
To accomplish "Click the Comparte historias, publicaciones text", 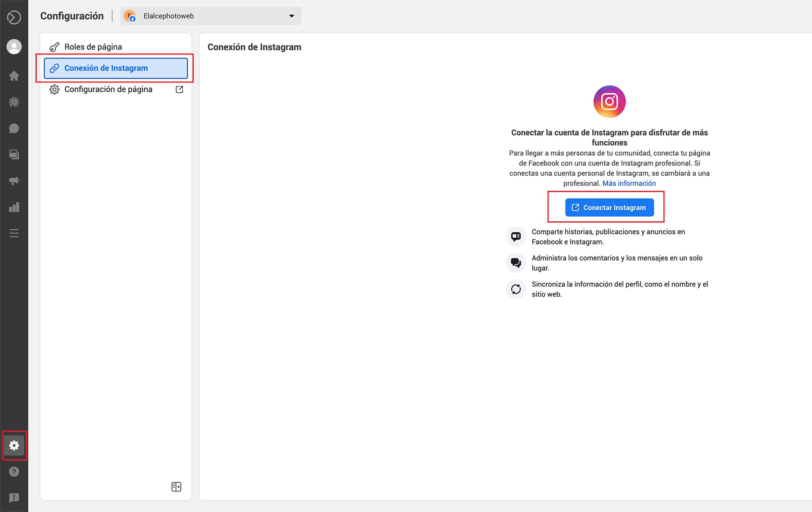I will pos(608,237).
